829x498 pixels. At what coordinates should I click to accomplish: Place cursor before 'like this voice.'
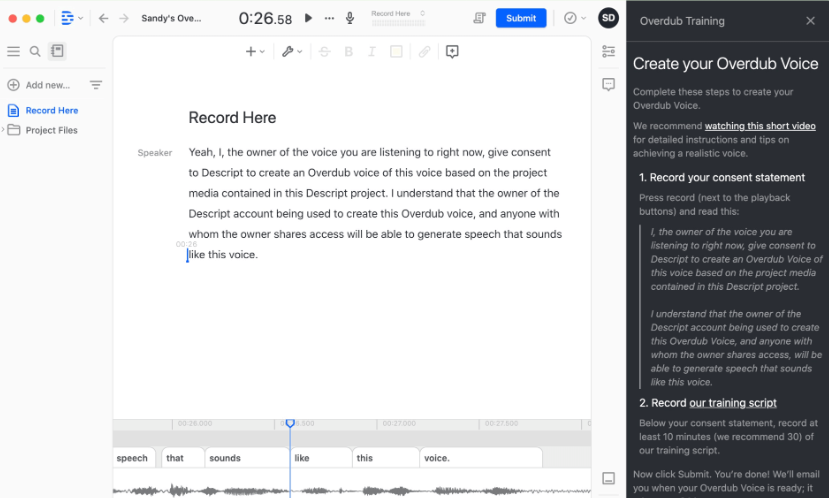pyautogui.click(x=188, y=255)
